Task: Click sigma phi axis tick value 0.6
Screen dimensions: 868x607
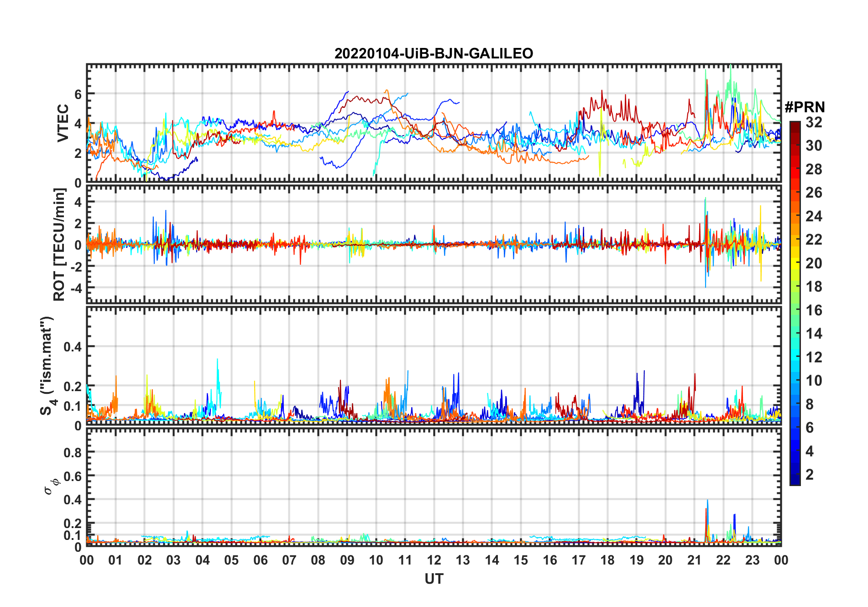Action: [x=73, y=476]
